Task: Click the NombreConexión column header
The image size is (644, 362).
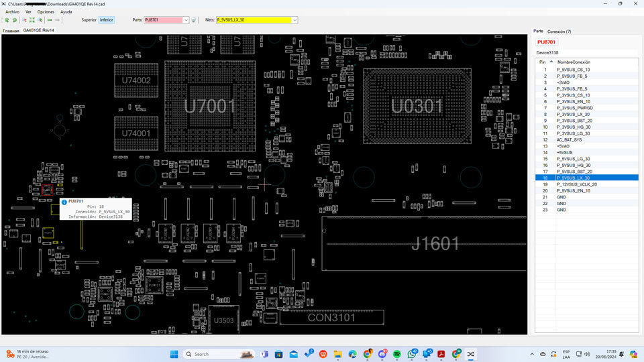Action: point(574,62)
